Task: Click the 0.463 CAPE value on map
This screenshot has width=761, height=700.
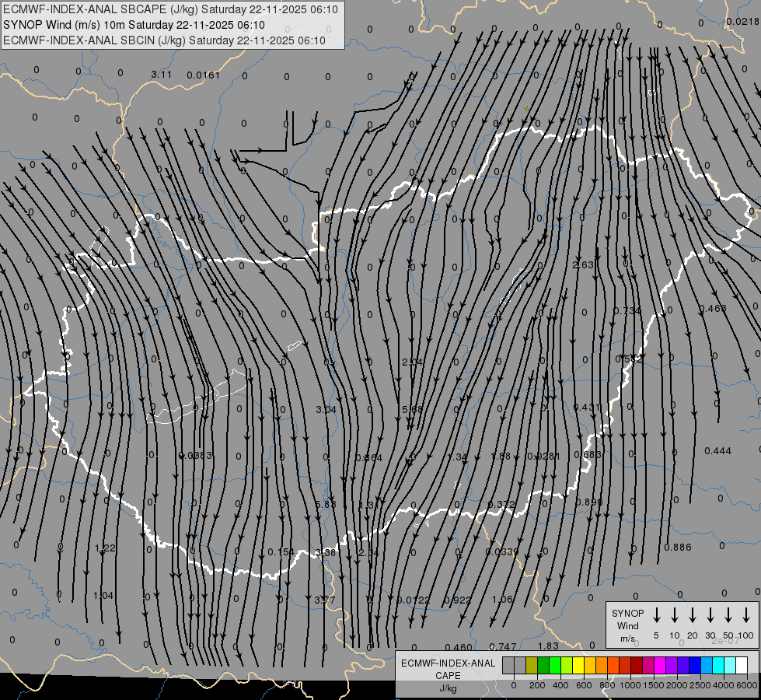Action: coord(713,309)
